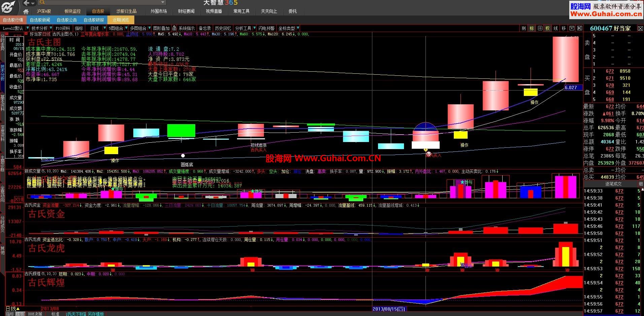This screenshot has width=644, height=316.
Task: Click the 图形叠加 button
Action: [x=162, y=28]
